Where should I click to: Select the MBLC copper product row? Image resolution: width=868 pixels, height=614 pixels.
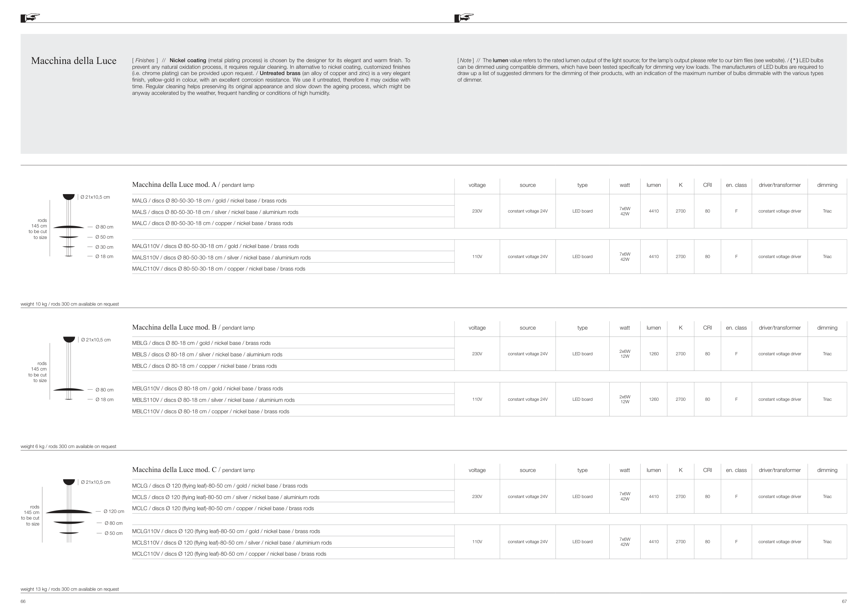[x=204, y=366]
